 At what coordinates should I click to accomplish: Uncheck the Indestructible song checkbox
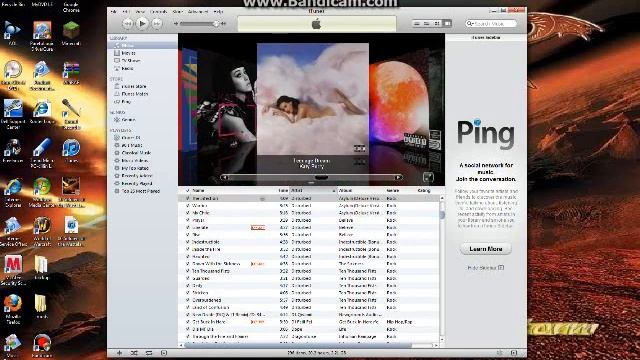(x=188, y=242)
